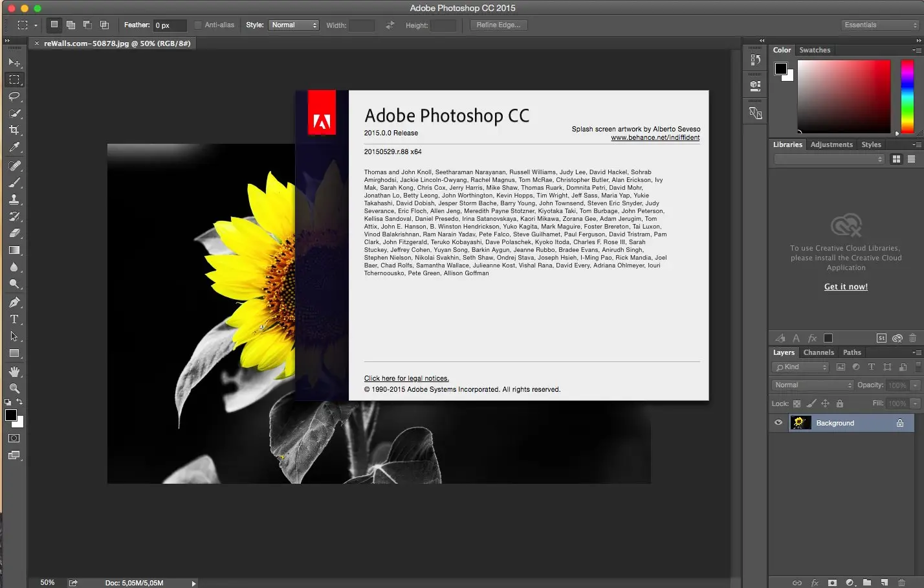The height and width of the screenshot is (588, 924).
Task: Change the screen mode icon
Action: point(14,455)
